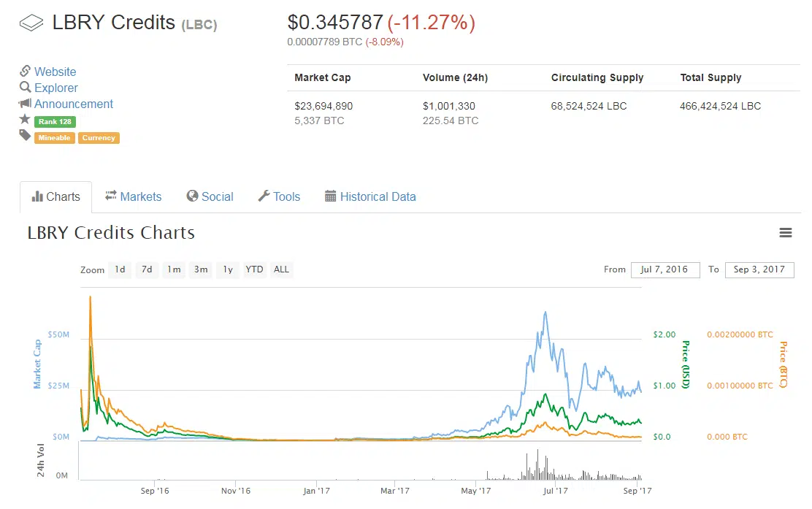Open the Announcement link
Viewport: 812px width, 509px height.
click(74, 104)
